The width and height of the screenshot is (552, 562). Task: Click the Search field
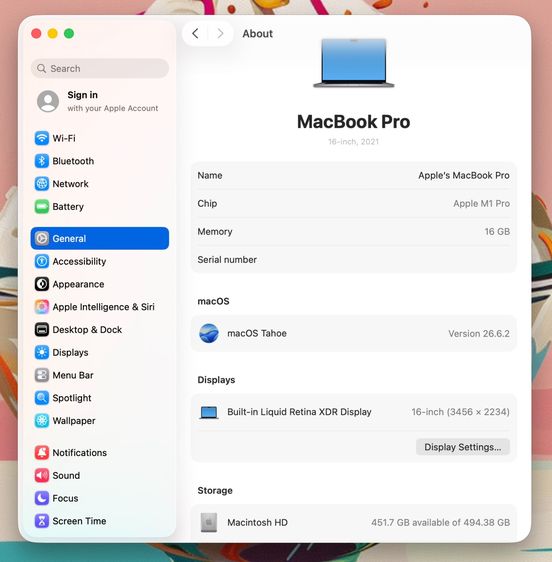point(100,68)
